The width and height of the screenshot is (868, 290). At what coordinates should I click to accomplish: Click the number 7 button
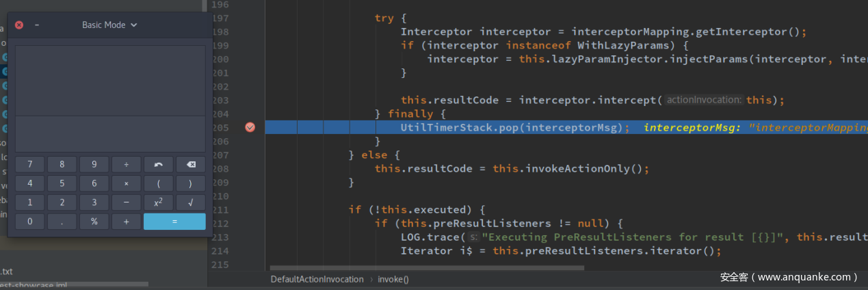(x=30, y=164)
